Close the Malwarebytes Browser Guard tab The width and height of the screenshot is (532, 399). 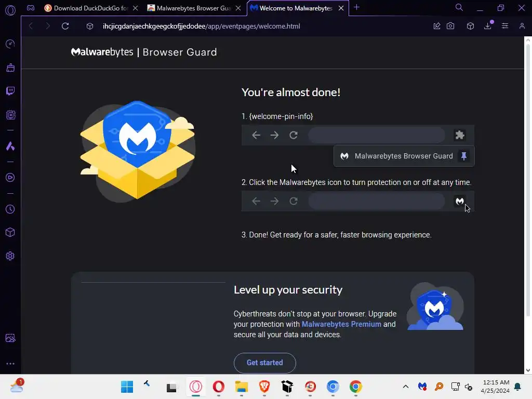[x=238, y=8]
